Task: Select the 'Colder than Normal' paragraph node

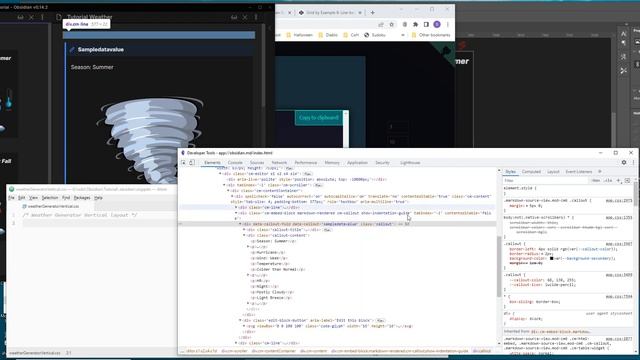Action: pos(278,269)
